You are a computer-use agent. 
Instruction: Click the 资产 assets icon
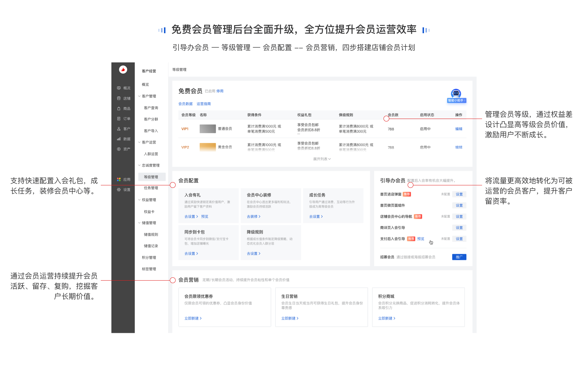click(119, 149)
